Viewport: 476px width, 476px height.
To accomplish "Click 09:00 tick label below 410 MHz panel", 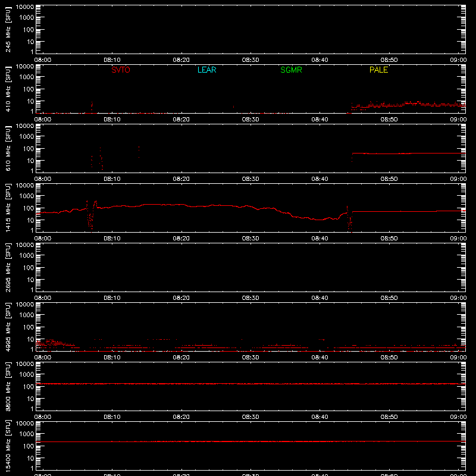I will point(458,120).
